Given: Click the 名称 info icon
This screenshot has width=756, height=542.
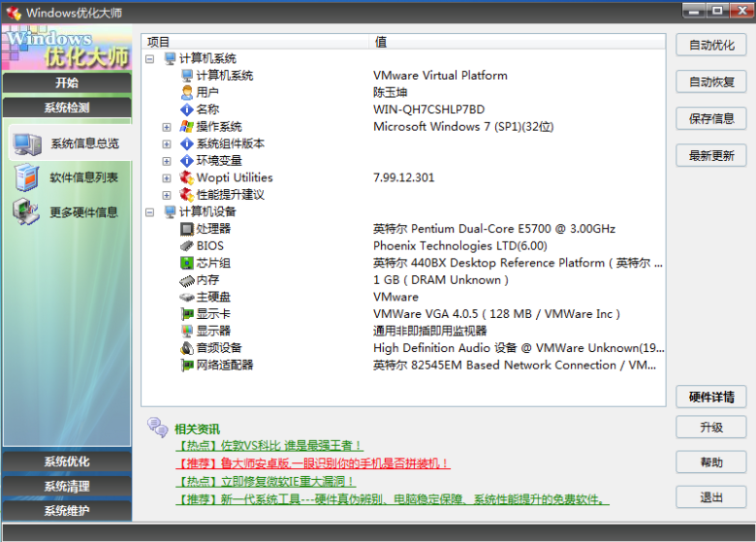Looking at the screenshot, I should click(187, 110).
